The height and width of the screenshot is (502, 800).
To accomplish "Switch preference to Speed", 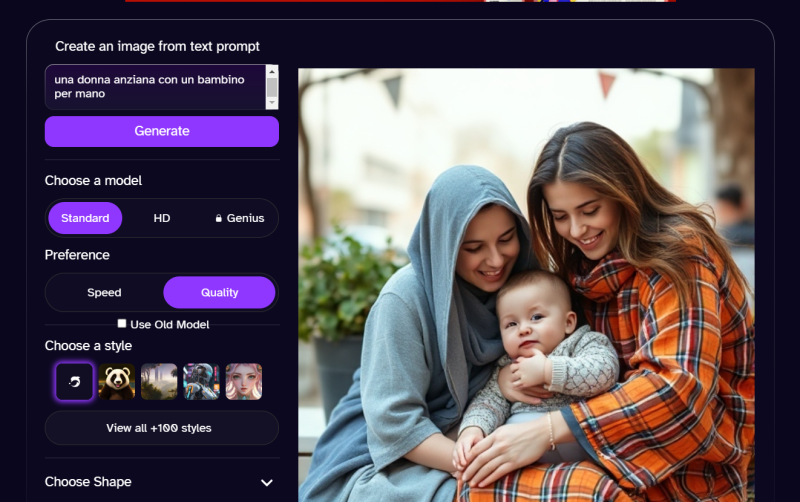I will click(104, 293).
